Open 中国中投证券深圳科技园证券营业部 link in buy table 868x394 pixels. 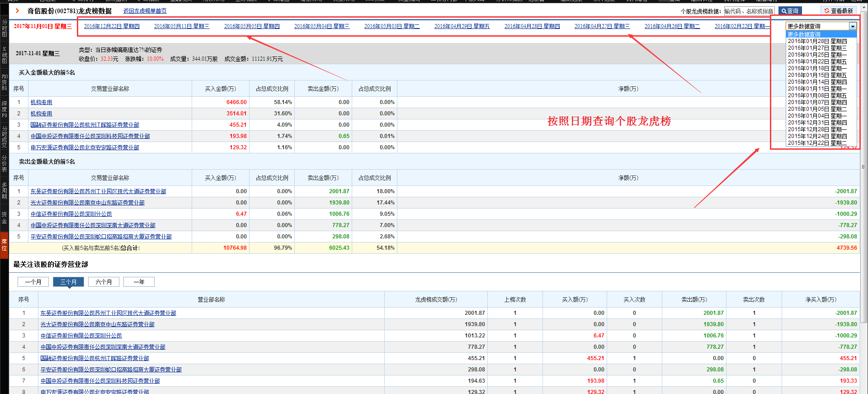pos(90,136)
